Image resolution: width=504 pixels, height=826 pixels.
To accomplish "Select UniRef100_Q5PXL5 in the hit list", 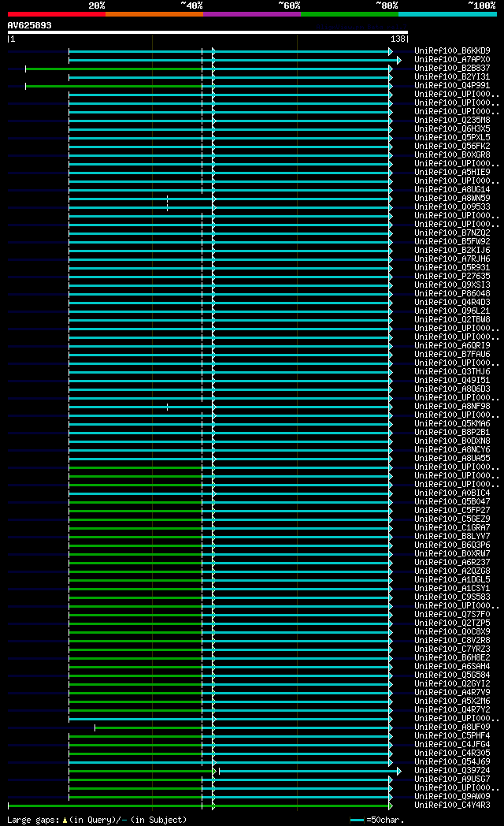I will [452, 137].
